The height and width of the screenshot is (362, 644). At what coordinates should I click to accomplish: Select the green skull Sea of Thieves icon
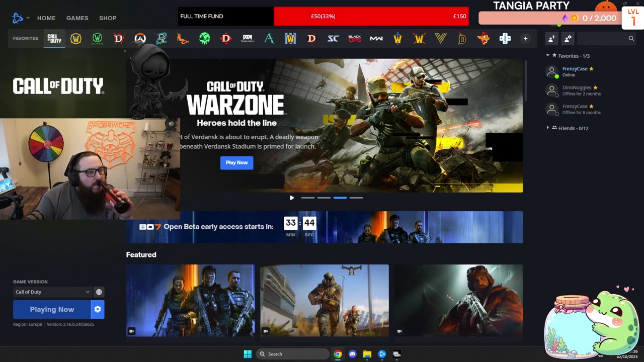(x=204, y=39)
